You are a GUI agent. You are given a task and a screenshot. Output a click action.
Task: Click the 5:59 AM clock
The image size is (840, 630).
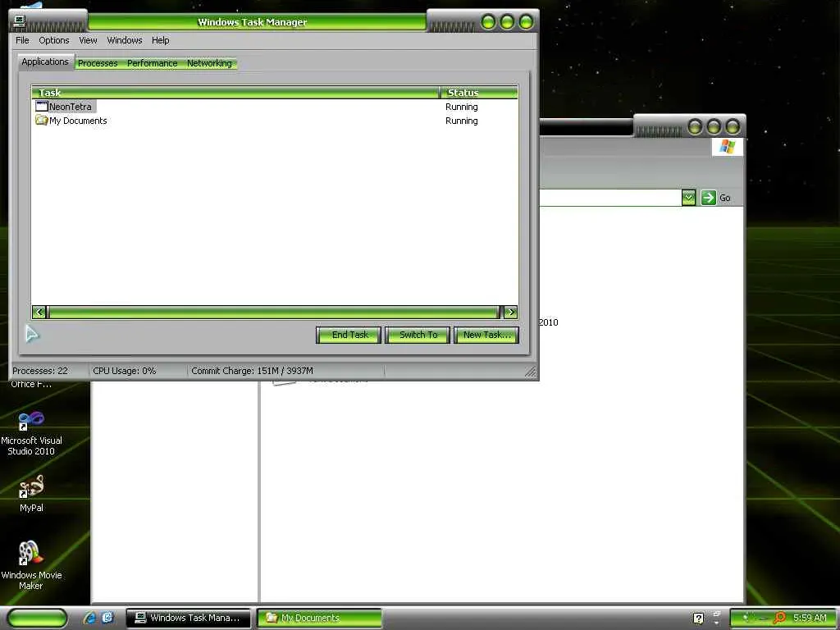[x=810, y=618]
